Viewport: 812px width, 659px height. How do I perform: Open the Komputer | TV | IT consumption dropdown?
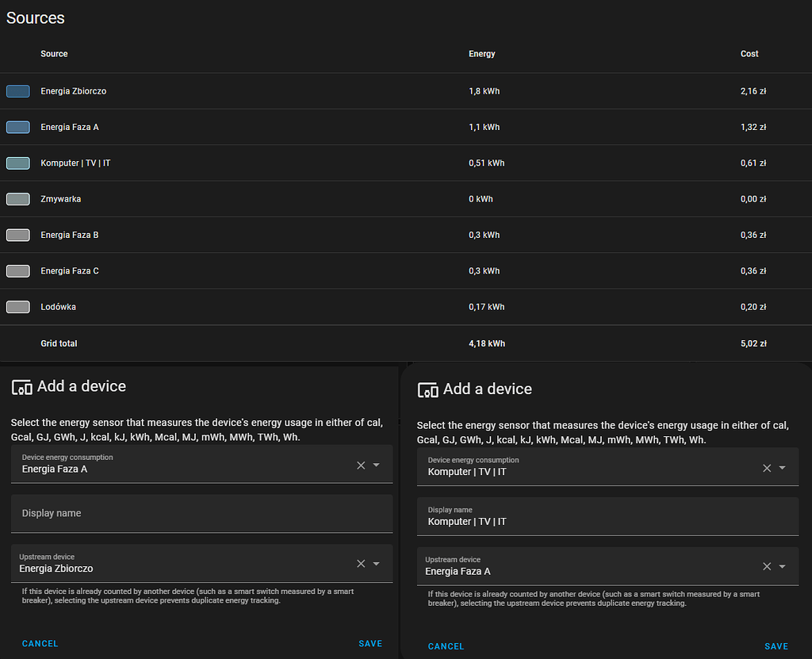(x=784, y=467)
